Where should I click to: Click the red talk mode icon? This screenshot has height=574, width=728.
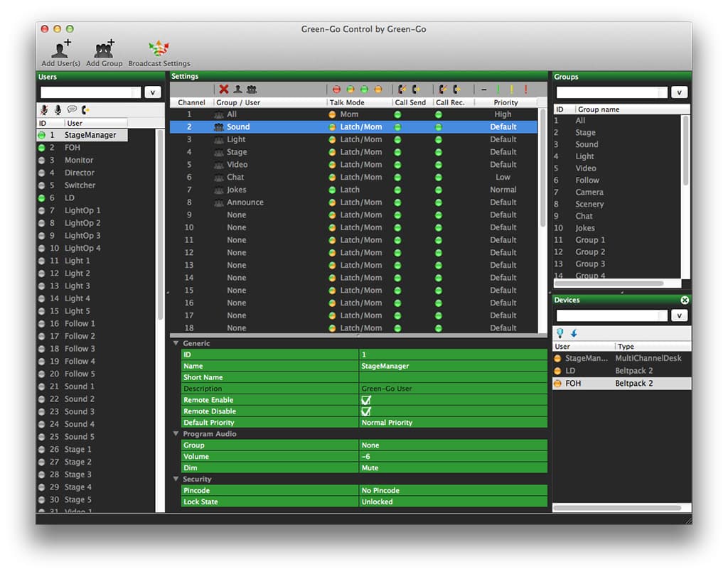336,89
